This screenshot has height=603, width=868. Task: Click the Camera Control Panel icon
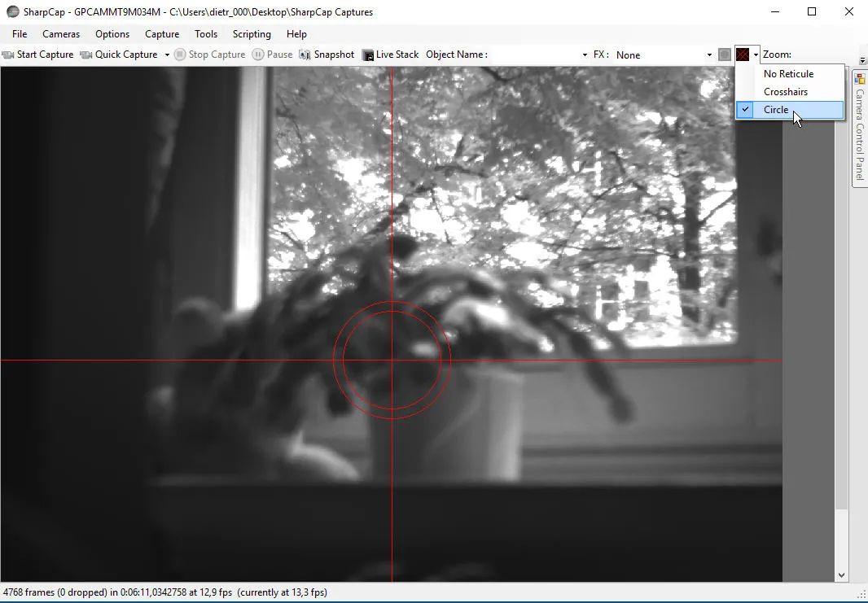(x=859, y=79)
